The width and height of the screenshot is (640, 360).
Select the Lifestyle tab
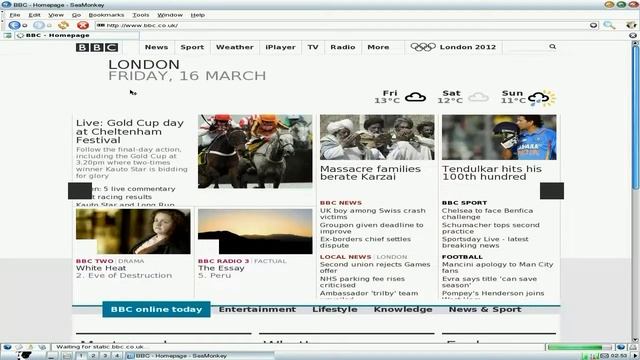(335, 309)
